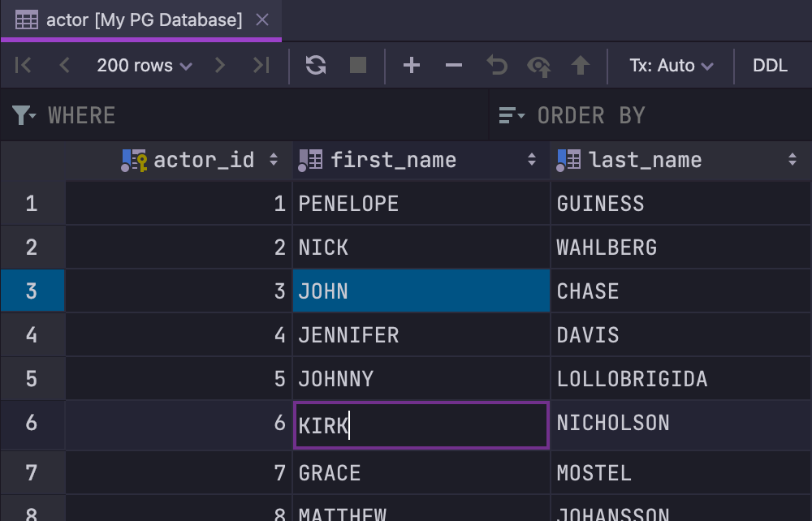The height and width of the screenshot is (521, 812).
Task: Delete row using the minus icon
Action: click(x=454, y=66)
